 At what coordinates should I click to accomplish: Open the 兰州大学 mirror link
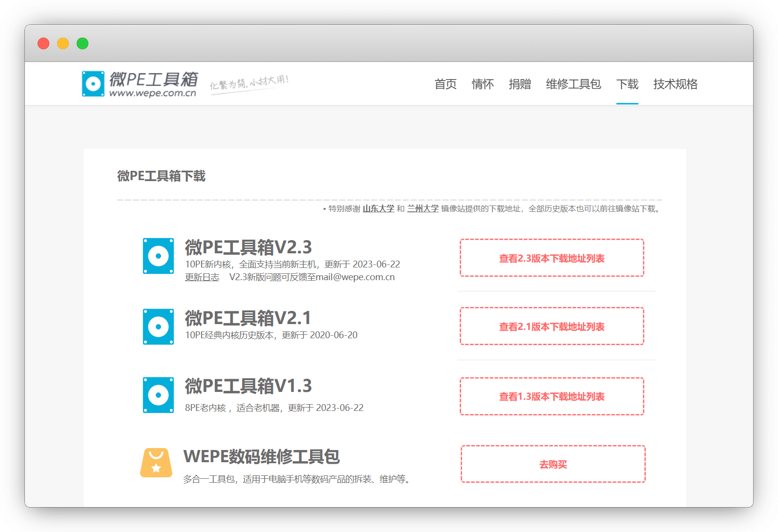tap(423, 209)
